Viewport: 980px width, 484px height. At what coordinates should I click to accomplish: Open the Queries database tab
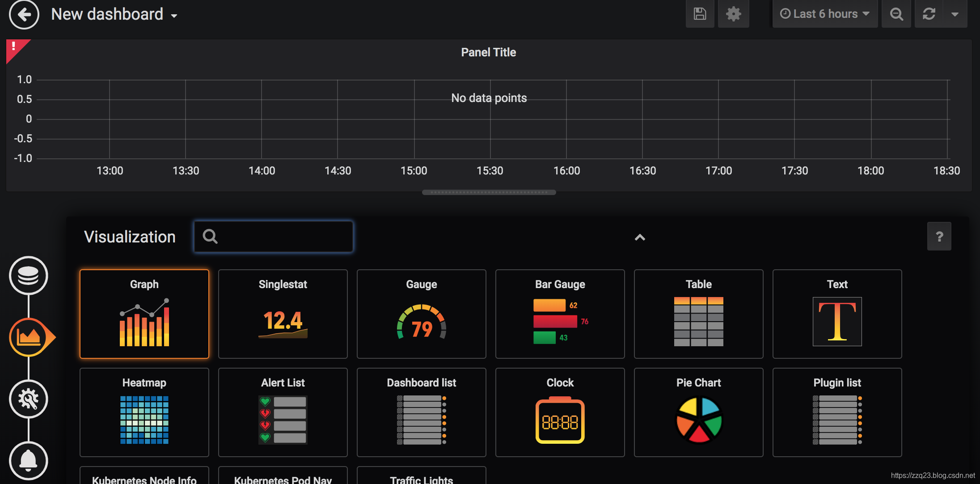point(29,276)
